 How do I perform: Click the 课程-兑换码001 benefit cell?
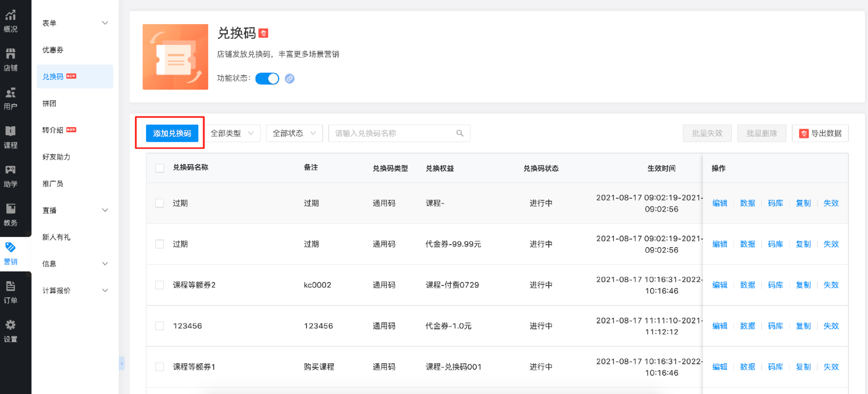click(453, 367)
